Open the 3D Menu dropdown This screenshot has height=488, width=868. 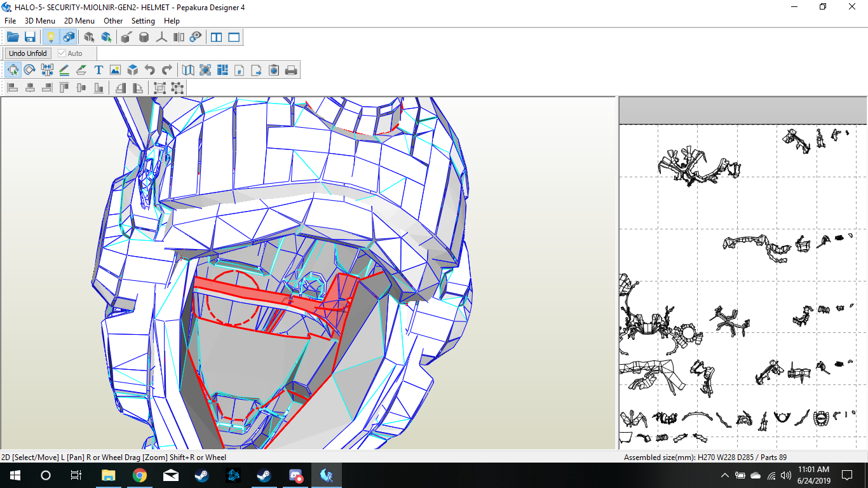coord(40,21)
